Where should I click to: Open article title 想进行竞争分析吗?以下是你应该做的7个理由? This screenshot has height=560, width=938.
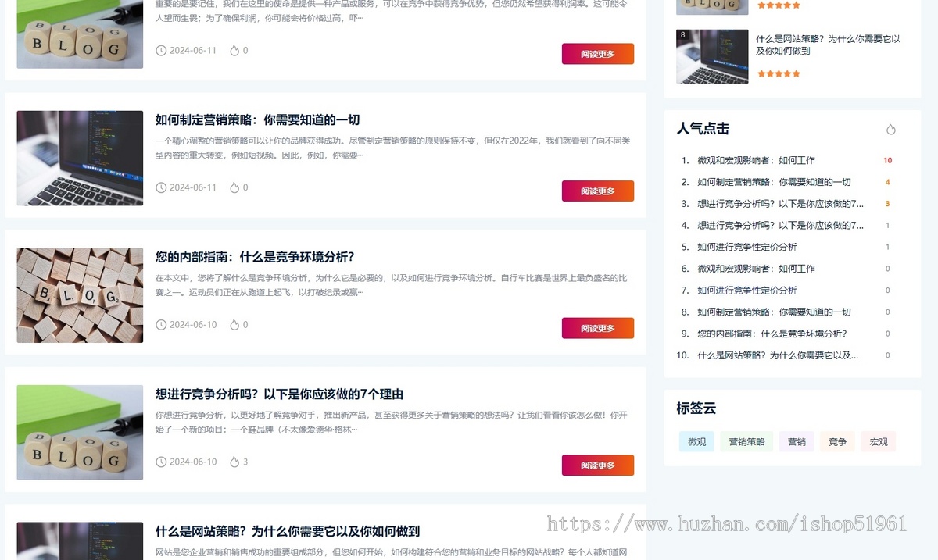click(x=279, y=394)
